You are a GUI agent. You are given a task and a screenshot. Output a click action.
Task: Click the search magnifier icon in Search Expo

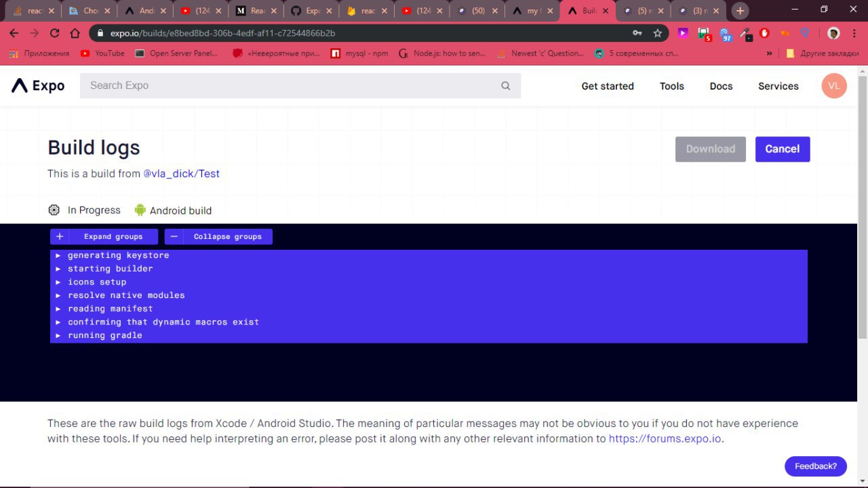tap(505, 86)
